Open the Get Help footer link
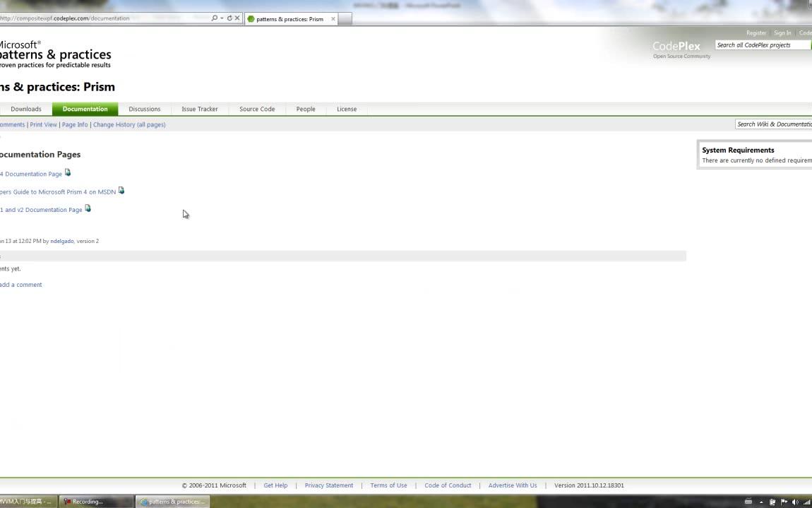 [x=275, y=485]
